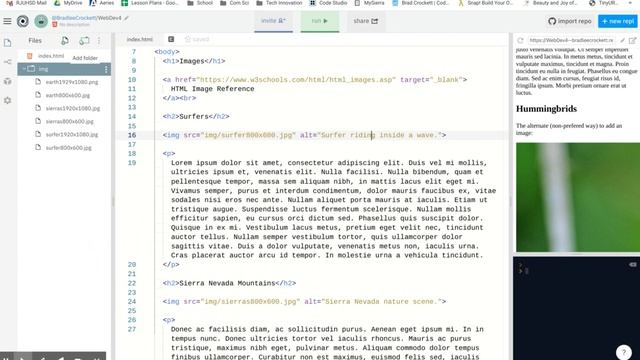Open Files panel three-dot menu

(99, 40)
